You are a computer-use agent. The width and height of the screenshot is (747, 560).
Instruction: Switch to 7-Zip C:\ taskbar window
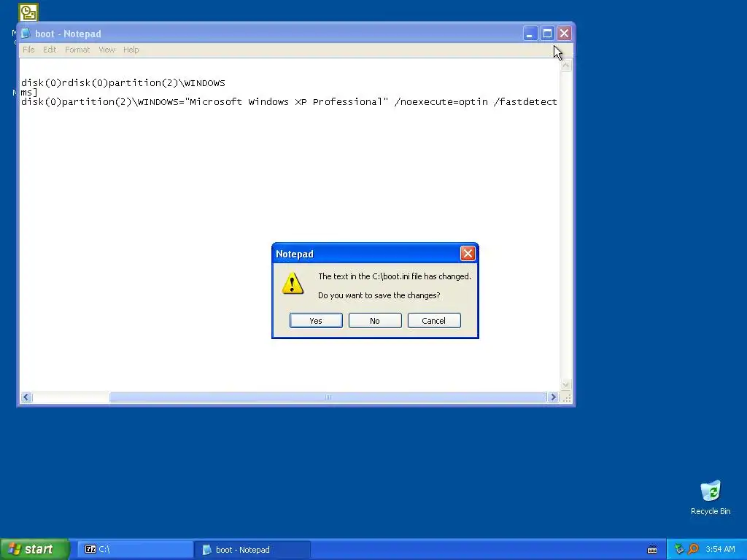tap(135, 550)
